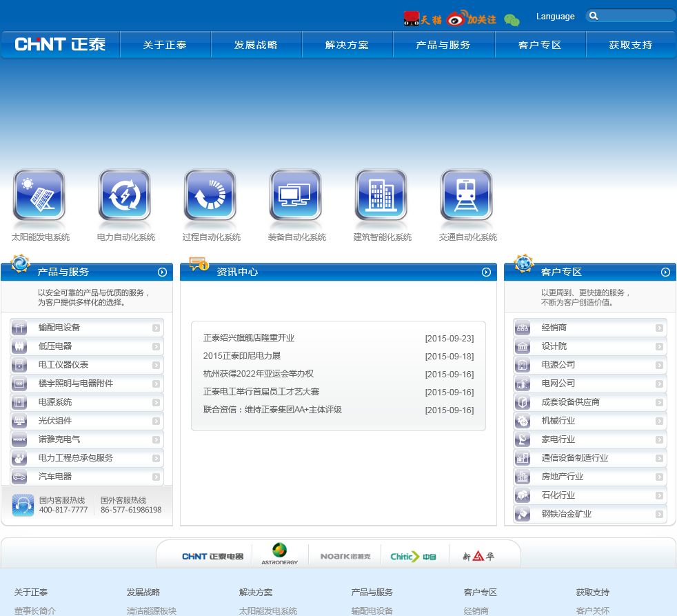Open the Tmall store icon
The height and width of the screenshot is (616, 677).
pos(423,19)
